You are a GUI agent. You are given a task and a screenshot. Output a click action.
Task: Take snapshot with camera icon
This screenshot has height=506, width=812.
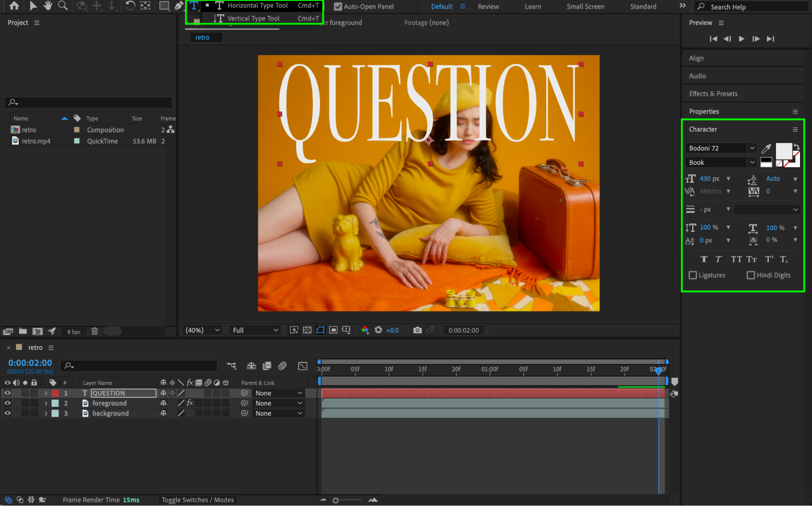(417, 330)
